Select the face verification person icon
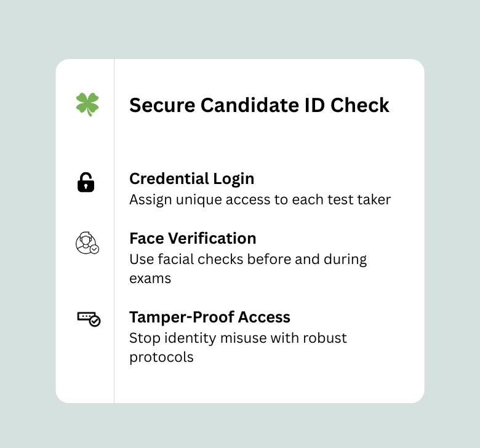 point(86,242)
